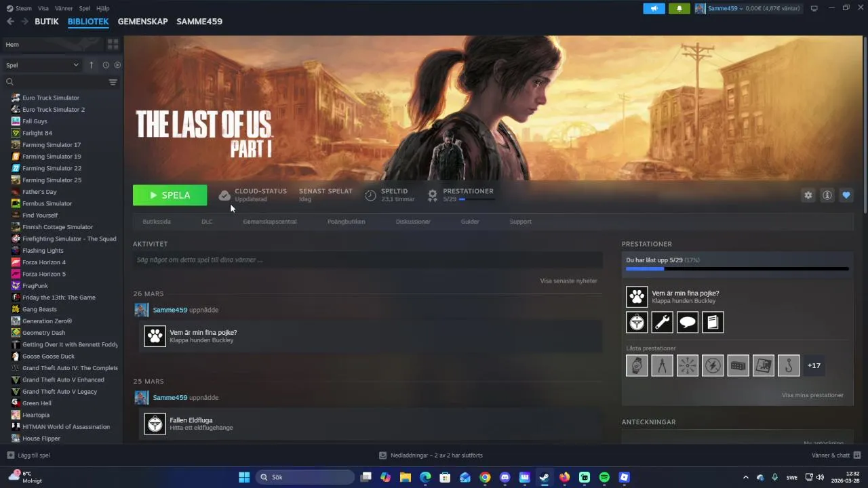The width and height of the screenshot is (868, 488).
Task: Click the Hem home button in sidebar
Action: [x=53, y=44]
